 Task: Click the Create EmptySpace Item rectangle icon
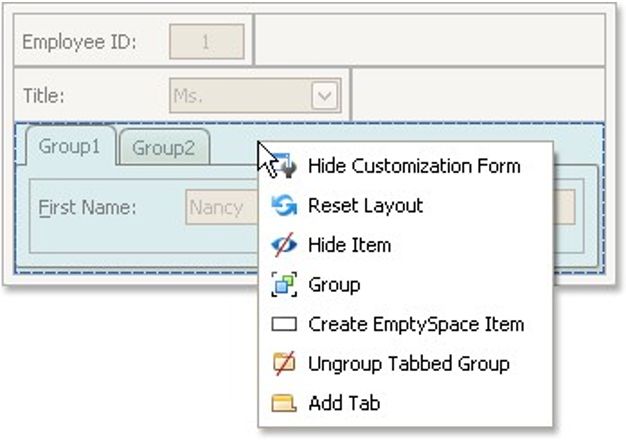point(284,324)
